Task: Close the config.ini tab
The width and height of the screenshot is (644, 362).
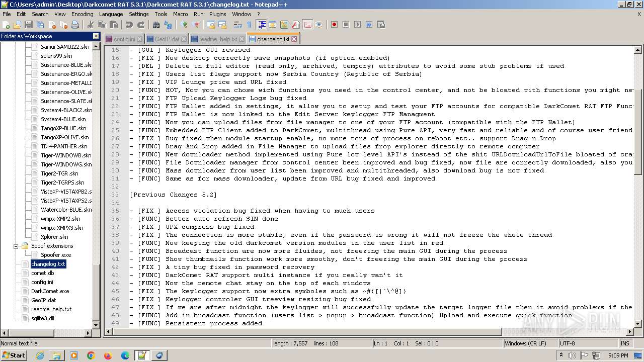Action: click(x=140, y=39)
